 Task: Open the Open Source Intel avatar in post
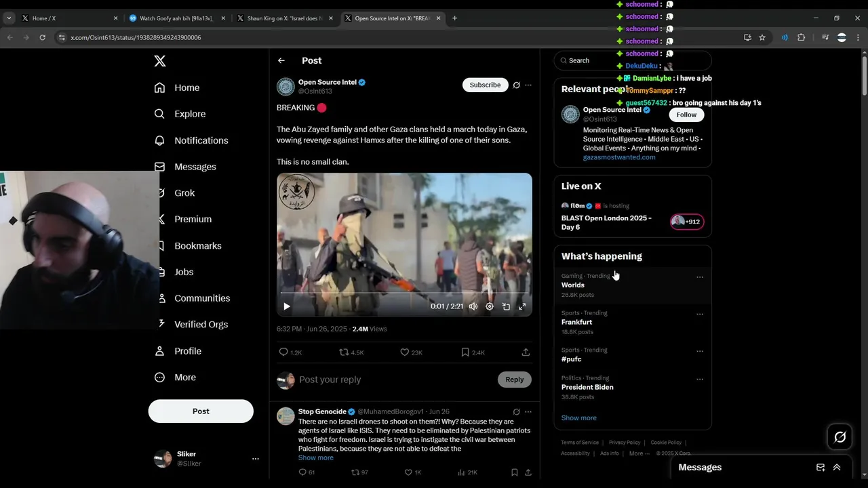click(285, 87)
